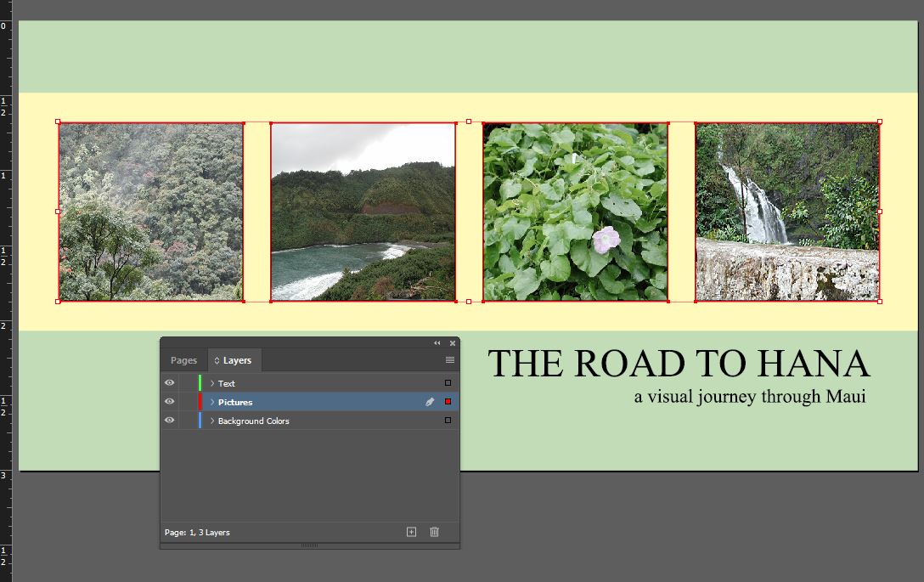Expand the Text layer disclosure arrow
The image size is (924, 582).
pyautogui.click(x=212, y=383)
